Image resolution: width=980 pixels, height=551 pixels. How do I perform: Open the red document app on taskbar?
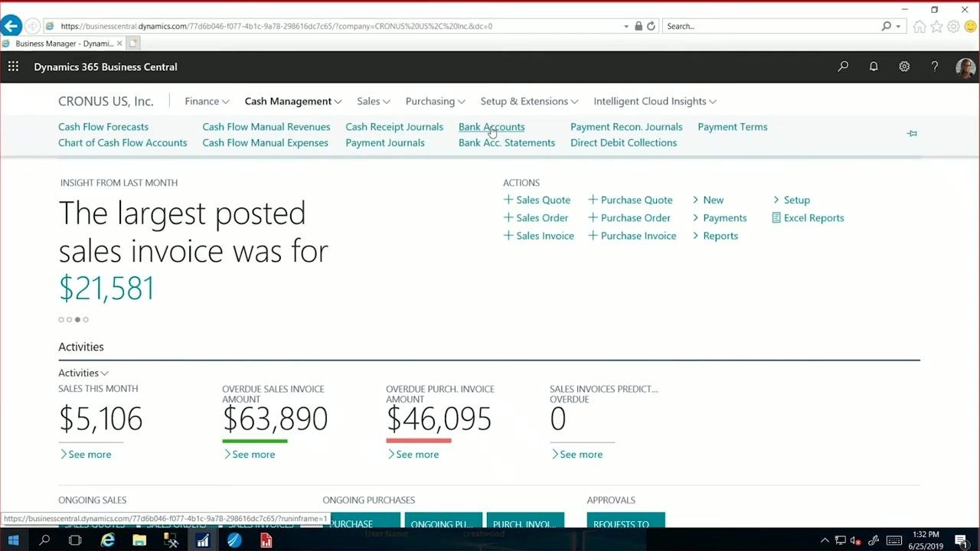tap(266, 541)
